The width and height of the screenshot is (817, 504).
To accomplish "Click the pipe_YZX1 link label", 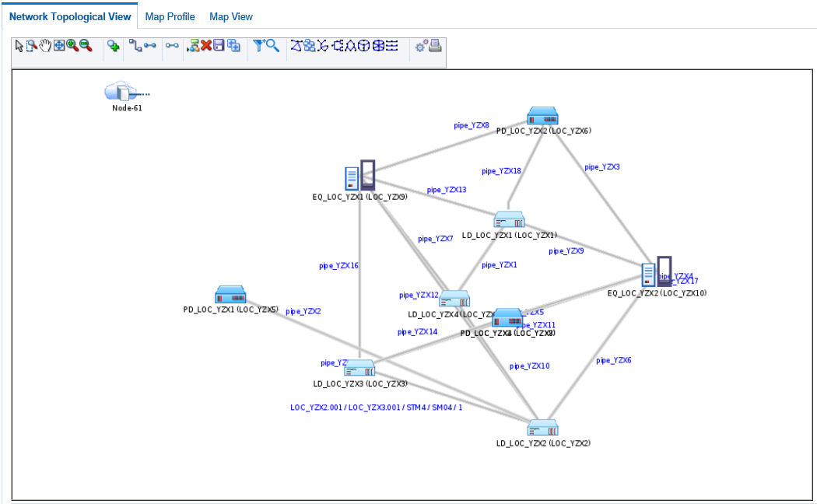I will (x=500, y=265).
